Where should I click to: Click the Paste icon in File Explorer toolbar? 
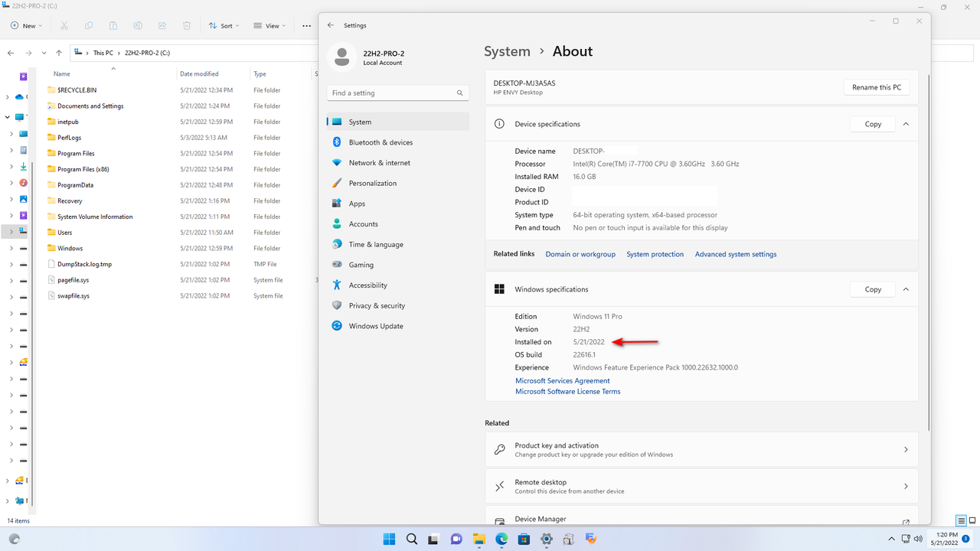(113, 25)
